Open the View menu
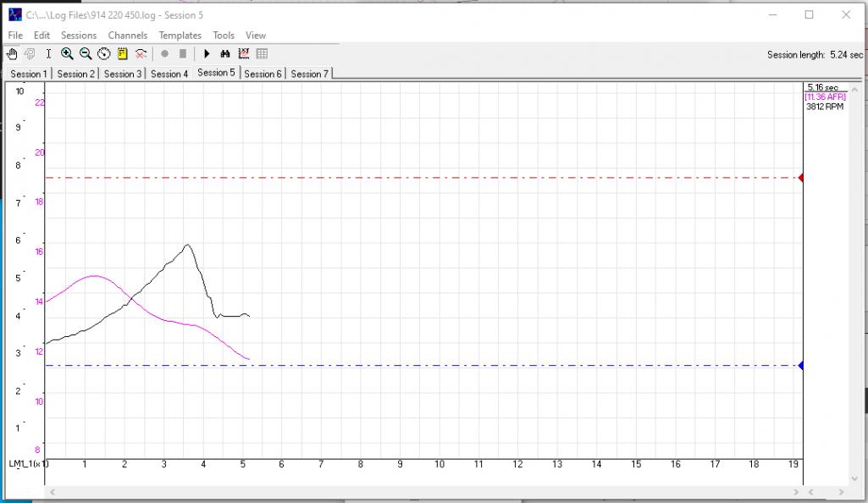Image resolution: width=868 pixels, height=503 pixels. pyautogui.click(x=256, y=35)
